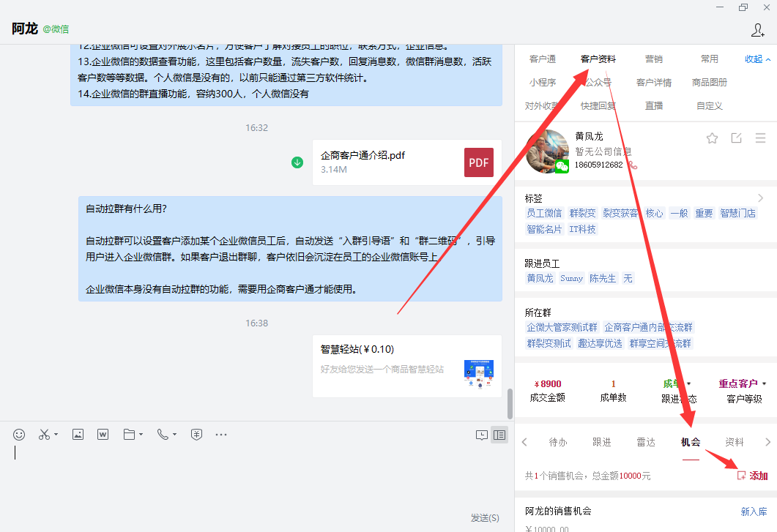Show next tabs with right chevron

click(767, 442)
